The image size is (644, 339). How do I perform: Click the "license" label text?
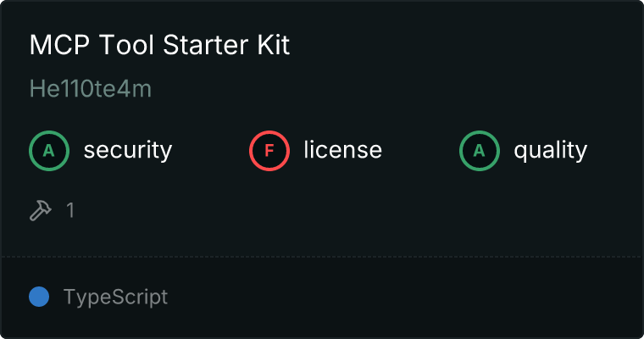click(342, 151)
